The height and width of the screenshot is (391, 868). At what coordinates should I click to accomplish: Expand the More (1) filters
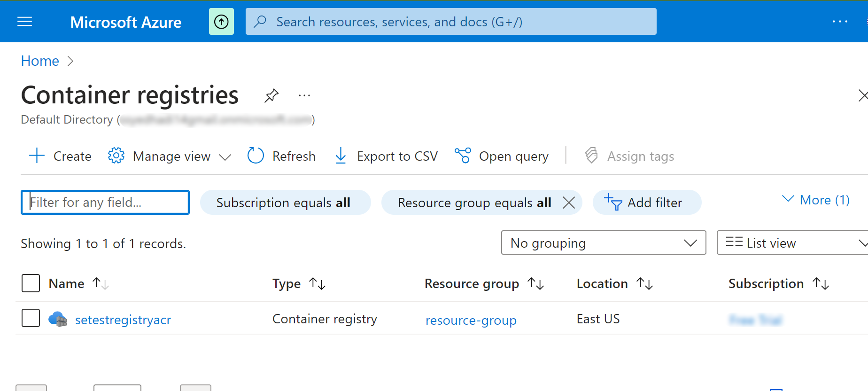coord(816,200)
